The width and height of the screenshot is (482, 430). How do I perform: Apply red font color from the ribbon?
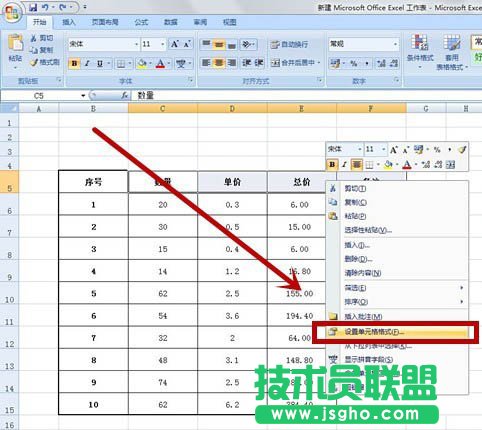[161, 63]
